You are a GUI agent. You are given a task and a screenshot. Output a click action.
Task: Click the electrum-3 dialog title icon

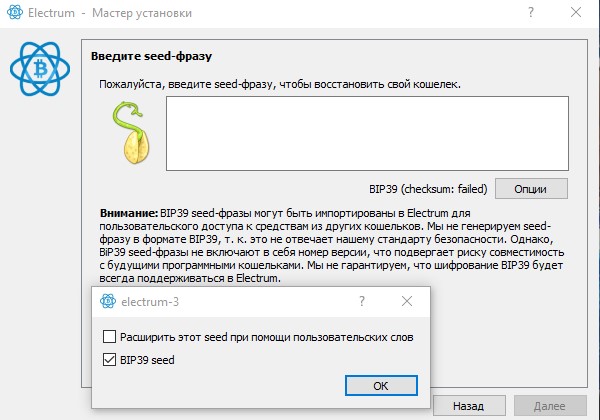click(108, 301)
